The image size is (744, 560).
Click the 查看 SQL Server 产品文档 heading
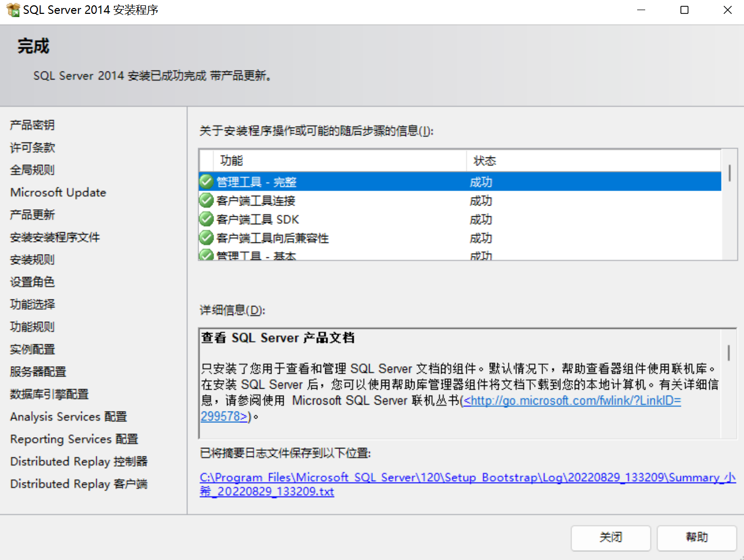coord(278,338)
